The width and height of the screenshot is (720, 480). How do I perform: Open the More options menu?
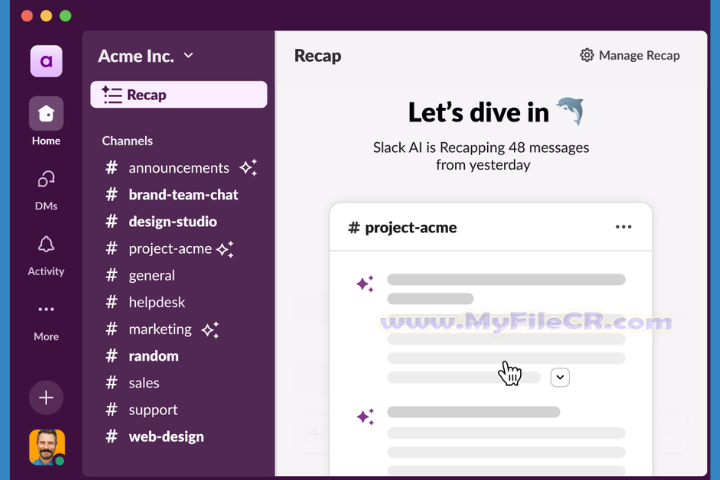tap(46, 322)
